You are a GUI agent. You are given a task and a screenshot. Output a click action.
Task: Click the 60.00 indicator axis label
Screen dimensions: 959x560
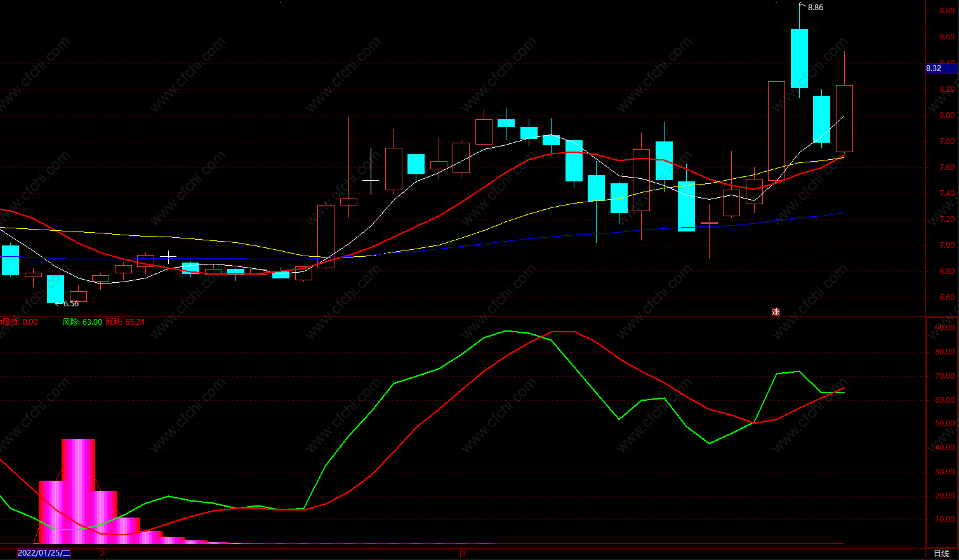[945, 400]
